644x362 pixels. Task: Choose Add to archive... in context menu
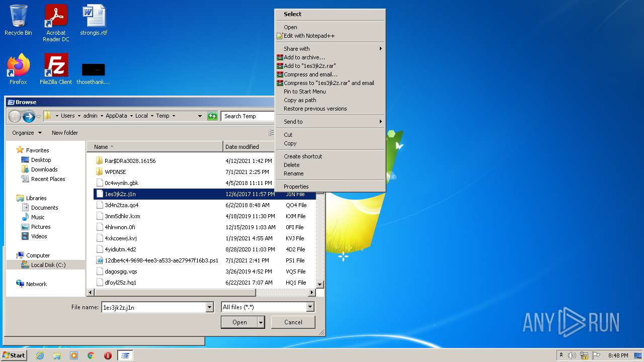point(330,57)
